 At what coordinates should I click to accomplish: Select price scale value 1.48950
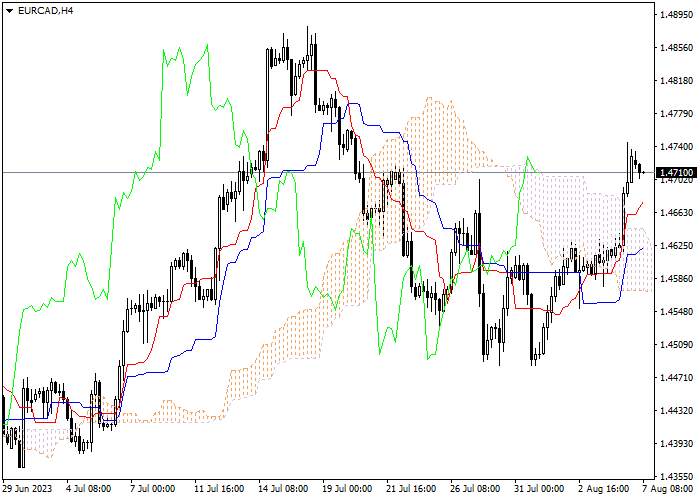tap(676, 15)
